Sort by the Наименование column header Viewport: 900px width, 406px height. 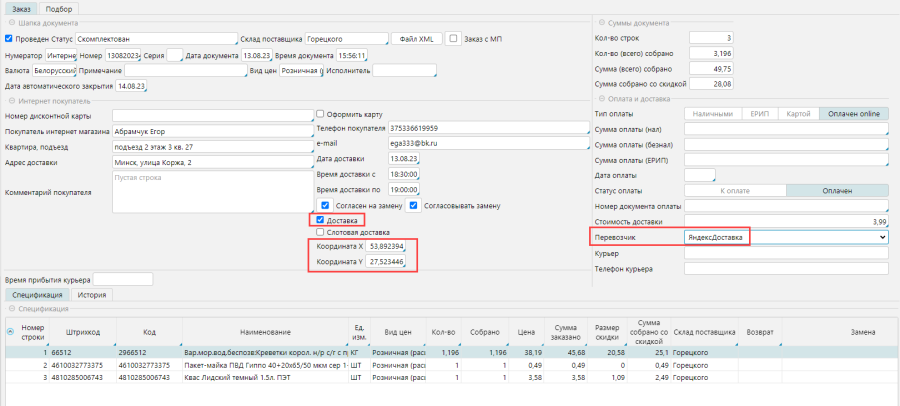coord(264,333)
